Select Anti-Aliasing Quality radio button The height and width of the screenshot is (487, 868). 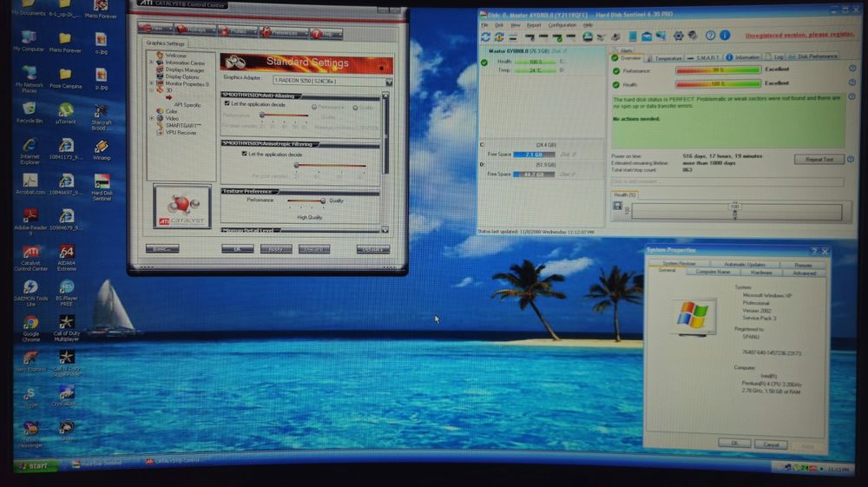click(355, 108)
